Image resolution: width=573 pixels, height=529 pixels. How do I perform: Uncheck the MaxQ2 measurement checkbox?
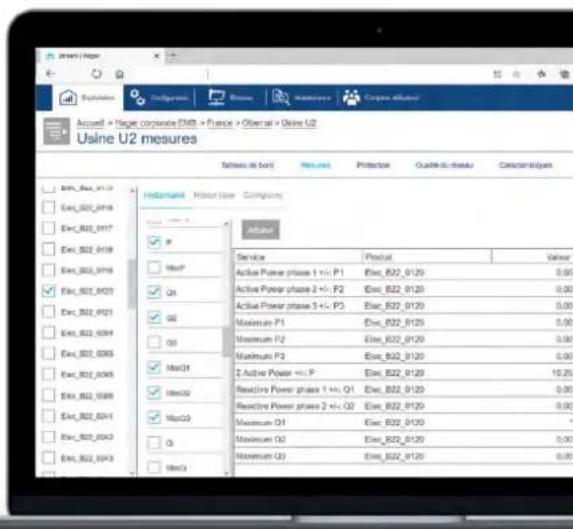click(x=154, y=392)
